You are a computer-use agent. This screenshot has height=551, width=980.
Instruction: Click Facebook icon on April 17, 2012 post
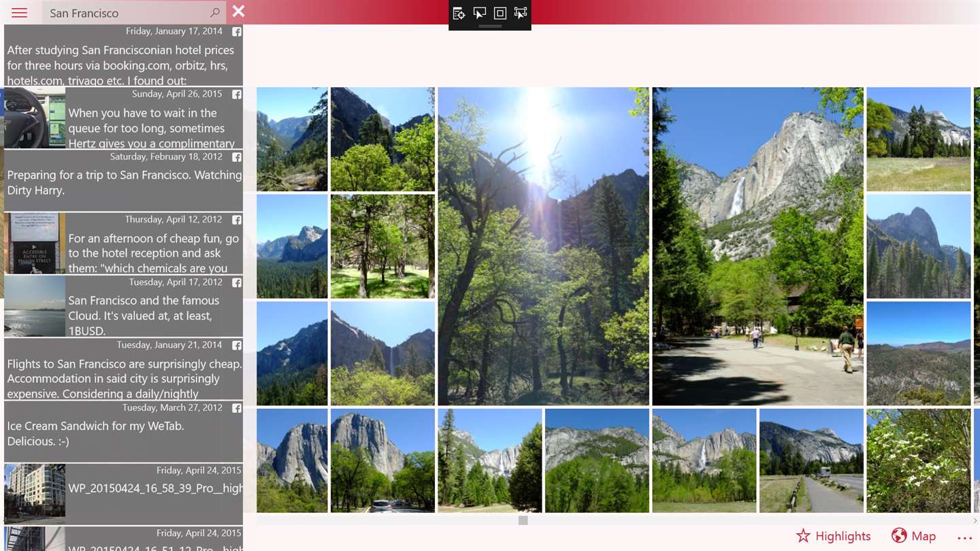pyautogui.click(x=237, y=282)
